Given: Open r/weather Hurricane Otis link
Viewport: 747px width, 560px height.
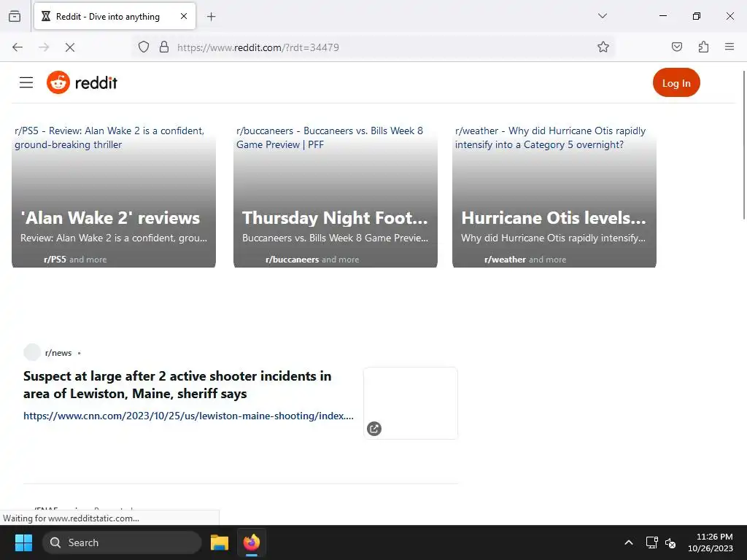Looking at the screenshot, I should tap(550, 138).
